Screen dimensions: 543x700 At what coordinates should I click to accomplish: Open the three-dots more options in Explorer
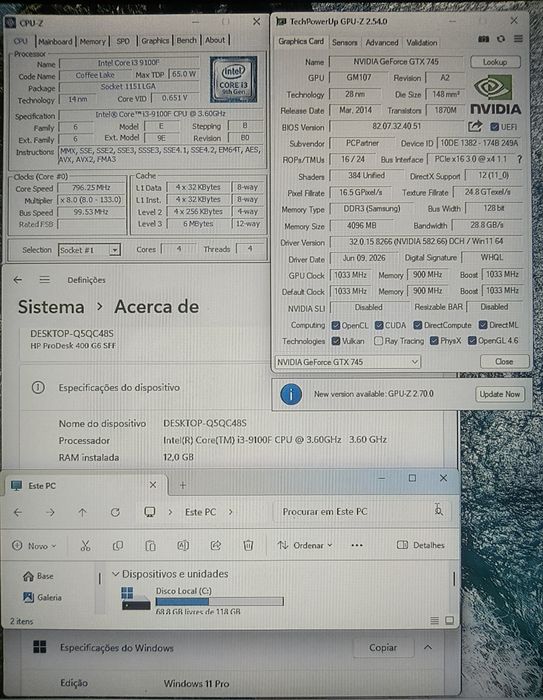coord(357,545)
